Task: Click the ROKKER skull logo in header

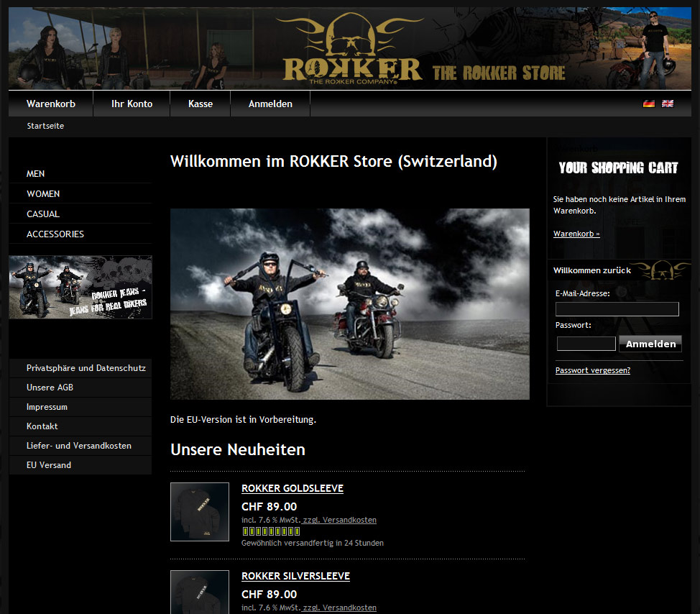Action: coord(352,48)
